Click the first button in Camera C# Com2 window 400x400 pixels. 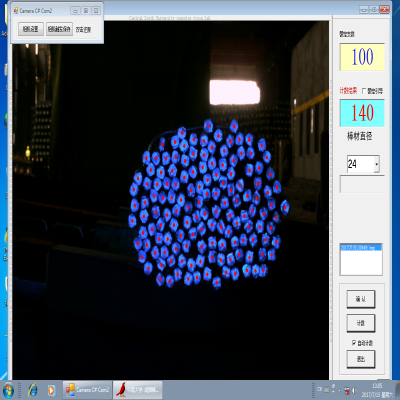click(31, 29)
